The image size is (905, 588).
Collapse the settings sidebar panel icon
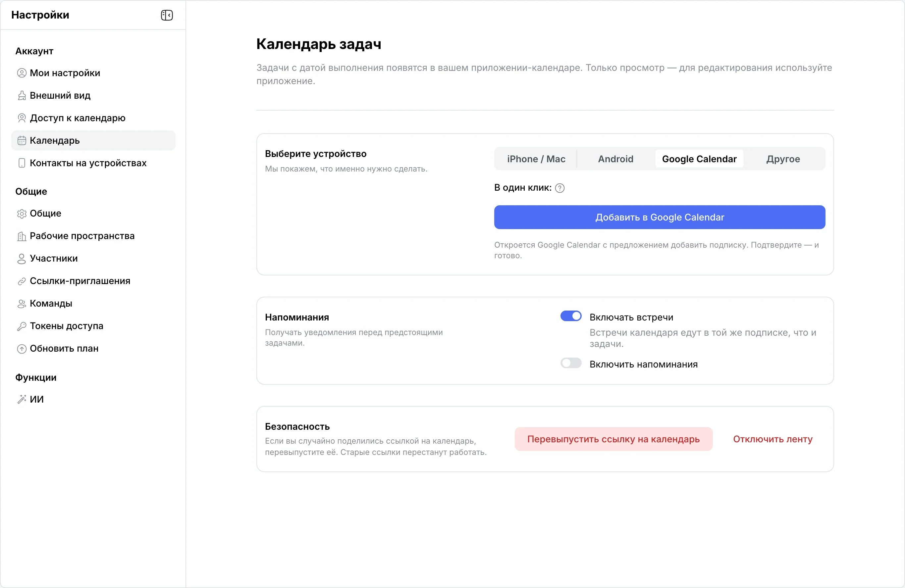pos(167,15)
